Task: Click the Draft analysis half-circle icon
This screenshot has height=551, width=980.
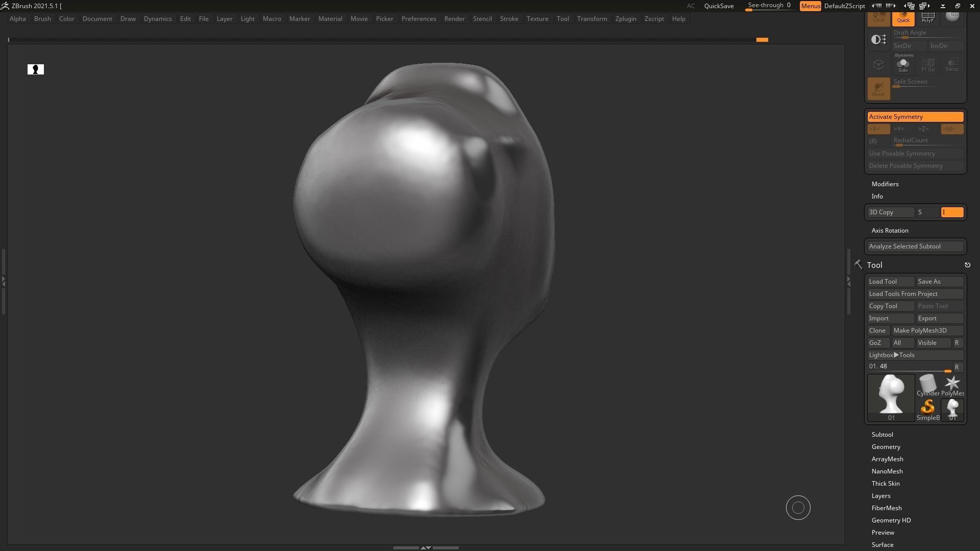Action: 878,40
